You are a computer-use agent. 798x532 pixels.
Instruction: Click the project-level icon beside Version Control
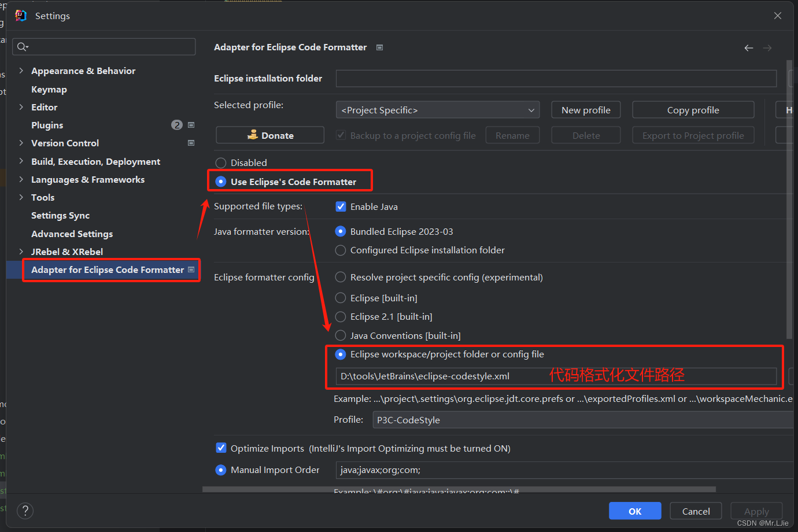pyautogui.click(x=191, y=143)
